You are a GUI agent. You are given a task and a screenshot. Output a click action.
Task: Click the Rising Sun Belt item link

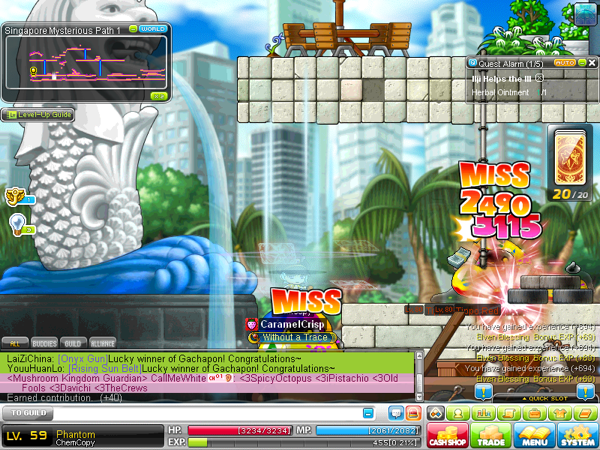[105, 368]
